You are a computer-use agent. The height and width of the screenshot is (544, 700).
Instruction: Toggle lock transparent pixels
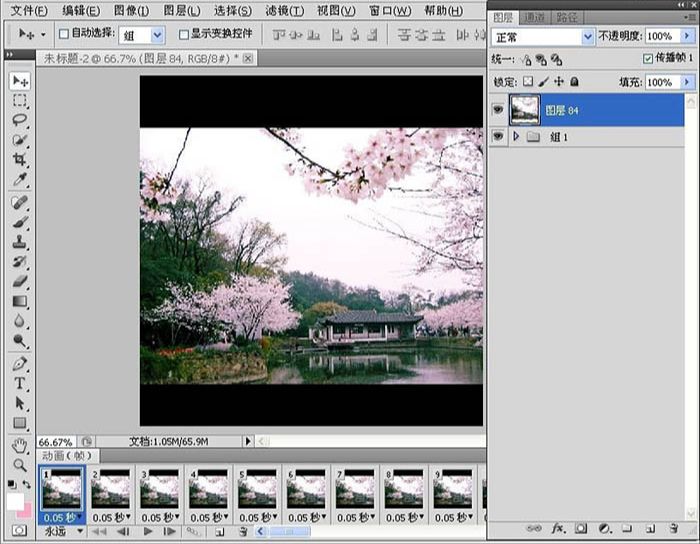(x=528, y=81)
